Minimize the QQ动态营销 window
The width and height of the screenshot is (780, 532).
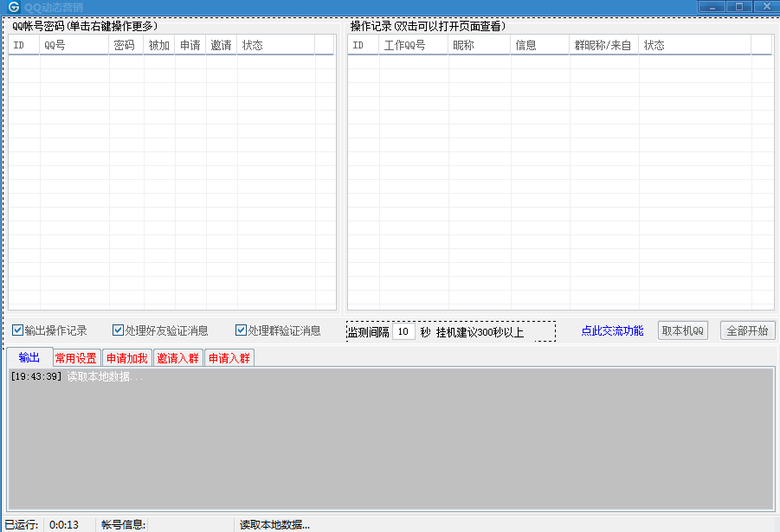(712, 6)
